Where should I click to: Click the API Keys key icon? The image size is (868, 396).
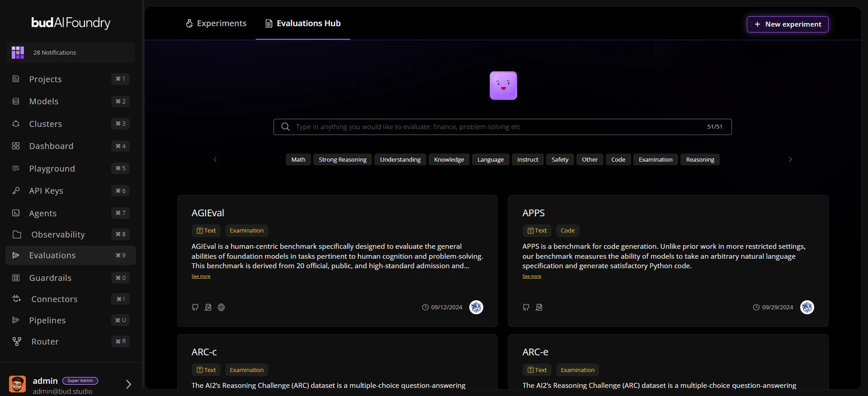point(16,191)
